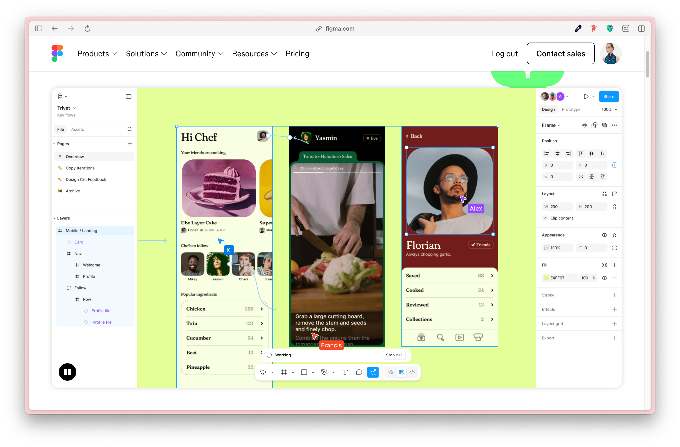This screenshot has width=680, height=447.
Task: Select the Pen tool
Action: click(x=324, y=372)
